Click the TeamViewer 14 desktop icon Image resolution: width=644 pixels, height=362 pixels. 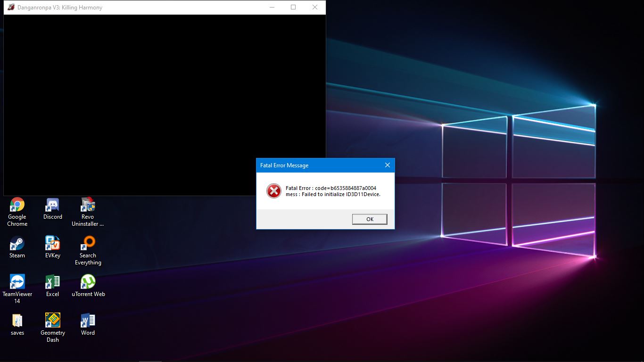pyautogui.click(x=17, y=282)
